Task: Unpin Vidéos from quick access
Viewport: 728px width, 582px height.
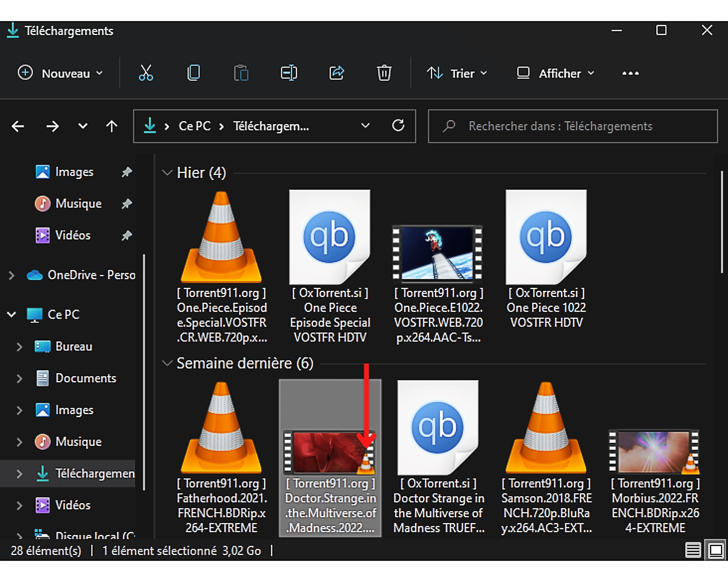Action: [127, 235]
